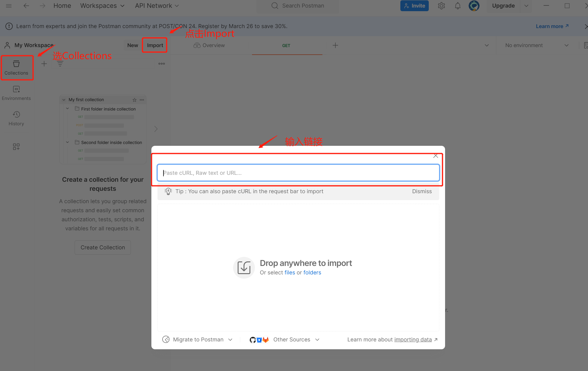Open the notifications bell icon
Viewport: 588px width, 371px height.
pyautogui.click(x=458, y=6)
